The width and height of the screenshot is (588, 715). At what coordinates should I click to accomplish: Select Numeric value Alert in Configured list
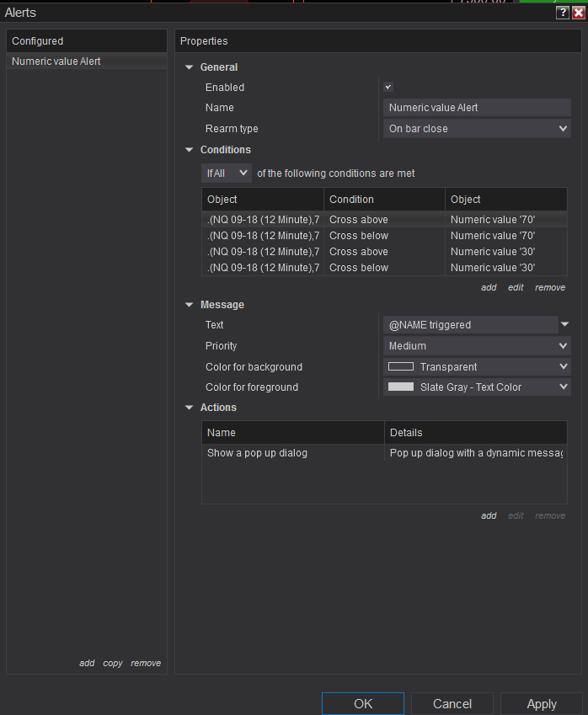point(56,61)
